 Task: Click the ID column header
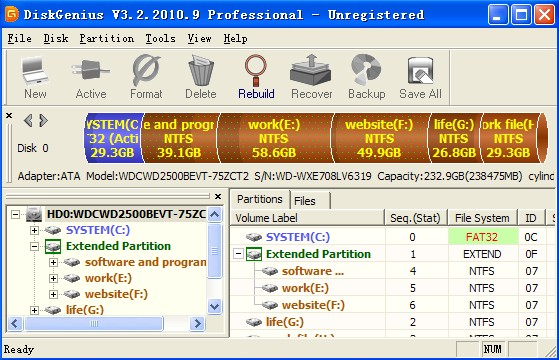[531, 218]
